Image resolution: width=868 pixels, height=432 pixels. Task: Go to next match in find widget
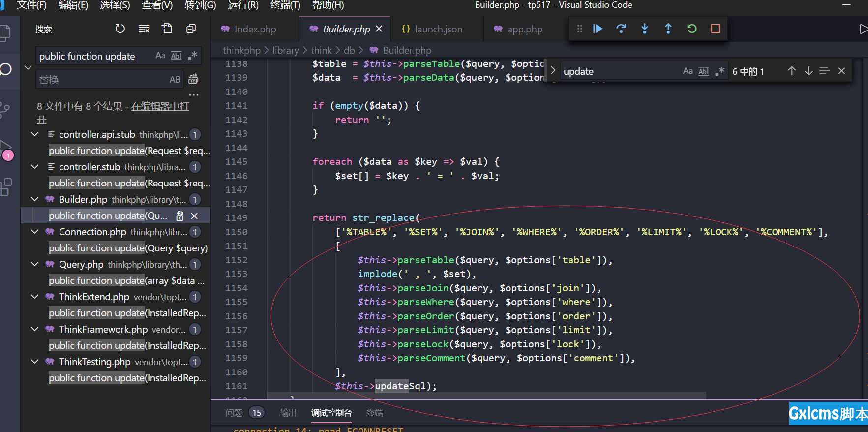[808, 71]
